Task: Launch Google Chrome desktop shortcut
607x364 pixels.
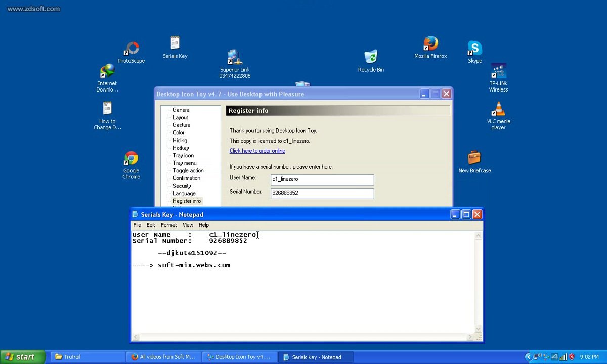Action: pos(131,165)
